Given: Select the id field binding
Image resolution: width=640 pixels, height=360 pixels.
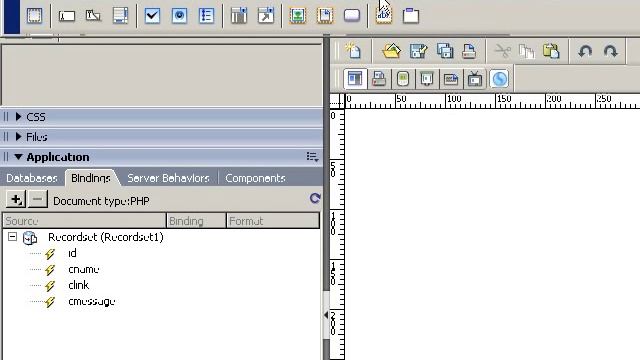Looking at the screenshot, I should (x=72, y=253).
